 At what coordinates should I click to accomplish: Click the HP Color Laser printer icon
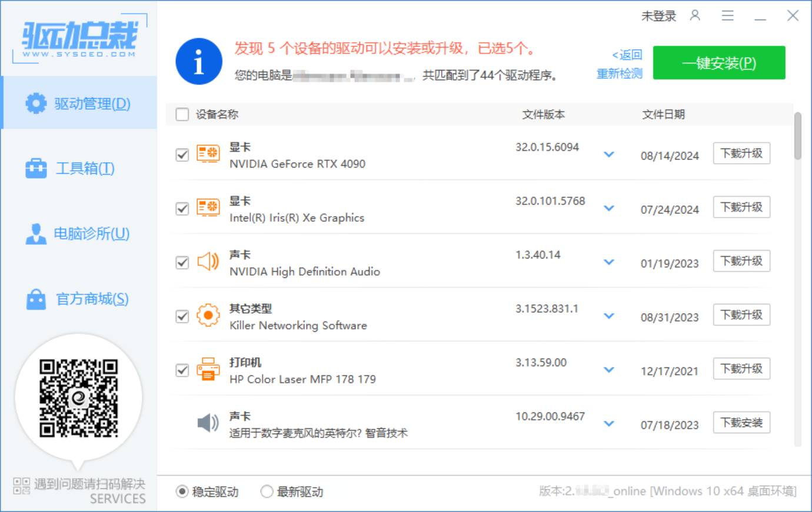pyautogui.click(x=208, y=369)
